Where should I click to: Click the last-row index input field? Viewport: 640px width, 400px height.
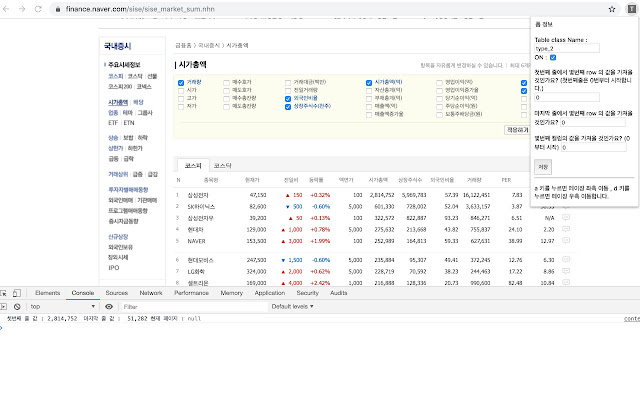[593, 122]
